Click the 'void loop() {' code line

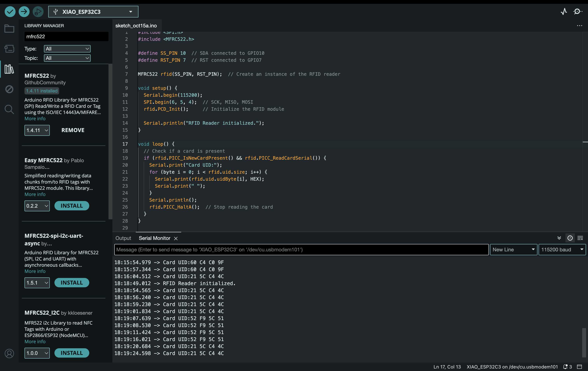coord(156,144)
